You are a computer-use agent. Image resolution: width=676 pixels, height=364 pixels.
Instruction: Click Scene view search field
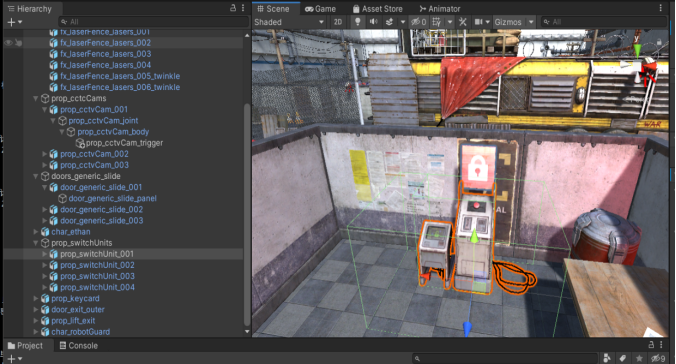point(604,22)
